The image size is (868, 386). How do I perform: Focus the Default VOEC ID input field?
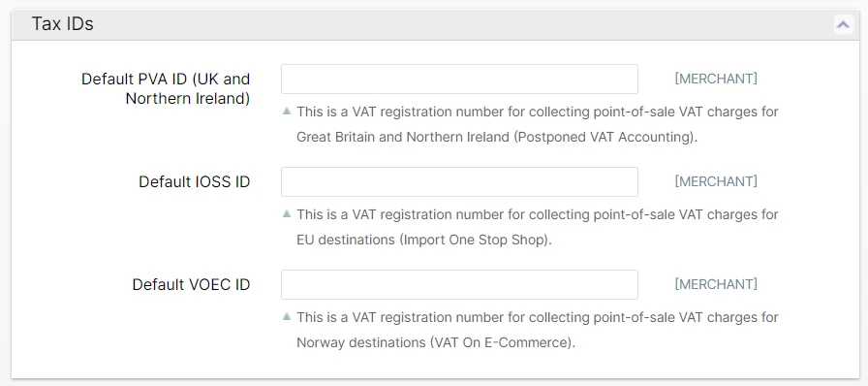click(459, 284)
